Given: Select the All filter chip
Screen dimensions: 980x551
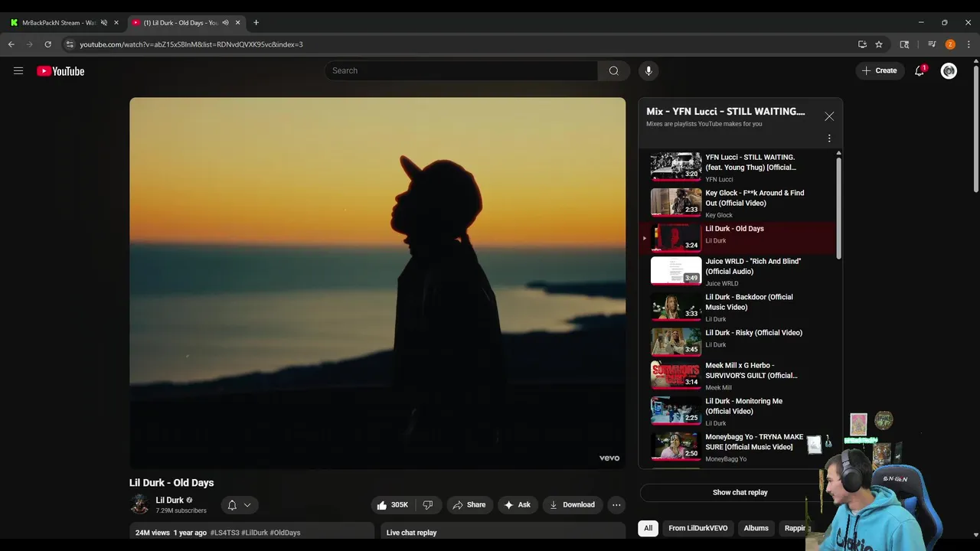Looking at the screenshot, I should 648,528.
